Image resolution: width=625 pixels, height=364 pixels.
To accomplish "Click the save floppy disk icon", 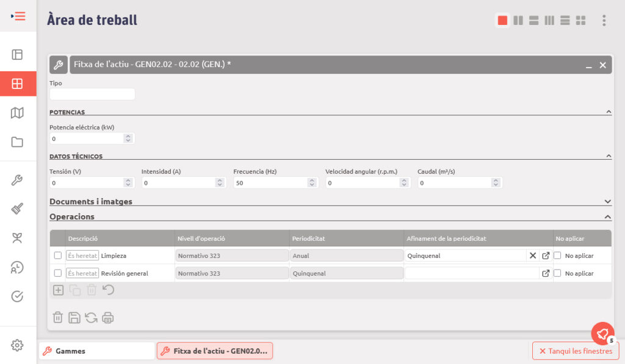I will click(74, 317).
